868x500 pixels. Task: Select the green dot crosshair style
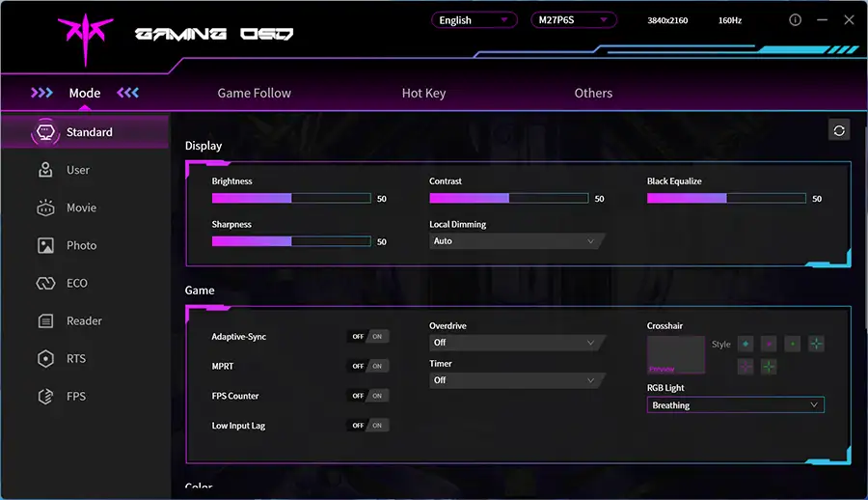(792, 344)
